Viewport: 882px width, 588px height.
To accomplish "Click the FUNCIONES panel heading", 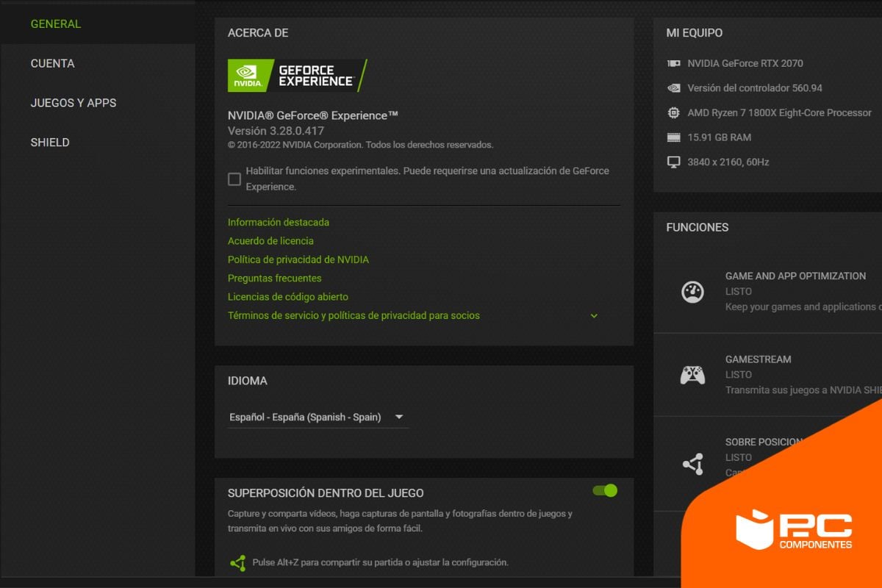I will [x=698, y=228].
